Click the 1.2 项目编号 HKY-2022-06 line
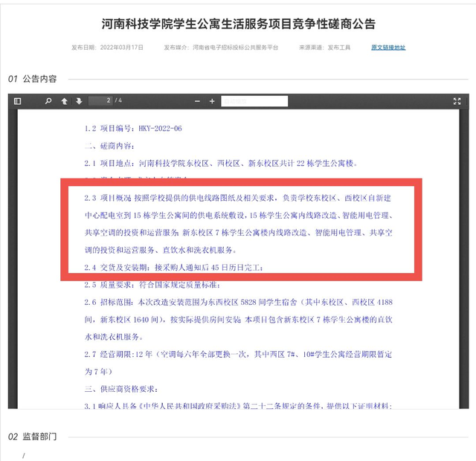The image size is (476, 461). [x=133, y=129]
